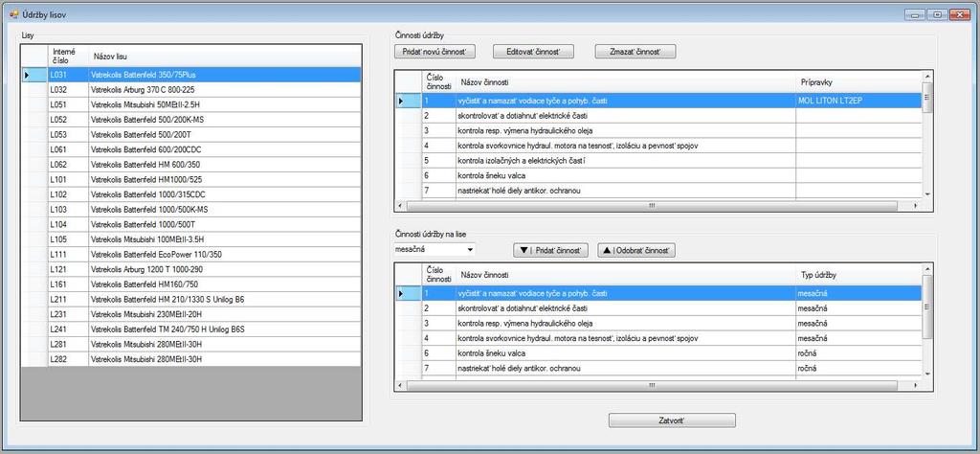Click 'Prípravky' column header
The image size is (980, 454).
[858, 82]
